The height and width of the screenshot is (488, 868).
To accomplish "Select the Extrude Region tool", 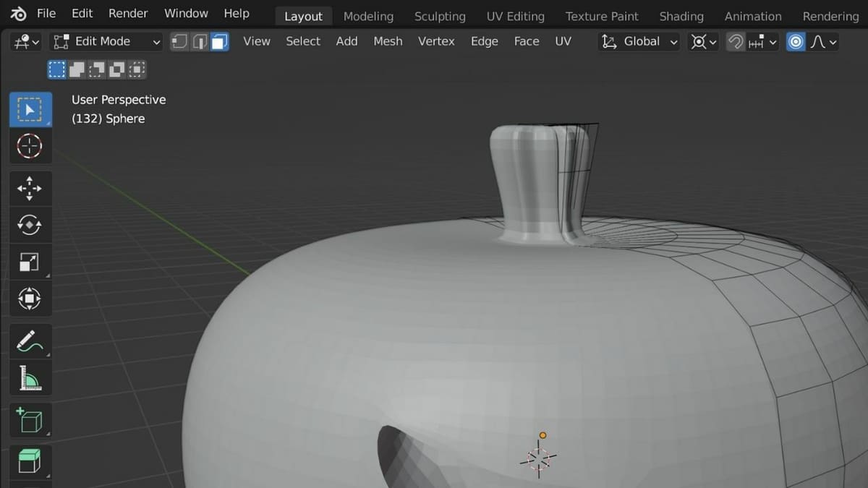I will tap(30, 463).
